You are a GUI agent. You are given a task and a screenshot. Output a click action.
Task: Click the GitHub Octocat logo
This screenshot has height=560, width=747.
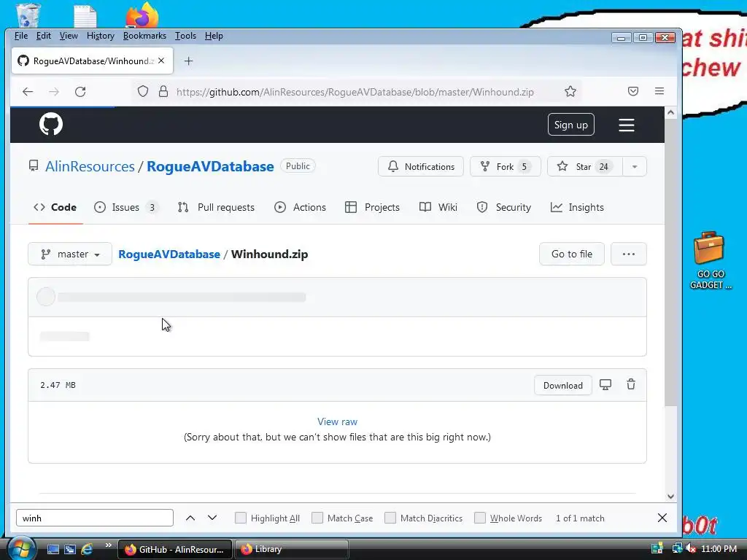[51, 124]
